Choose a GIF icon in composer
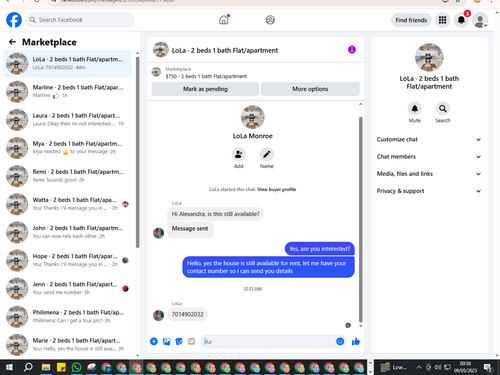 (191, 341)
